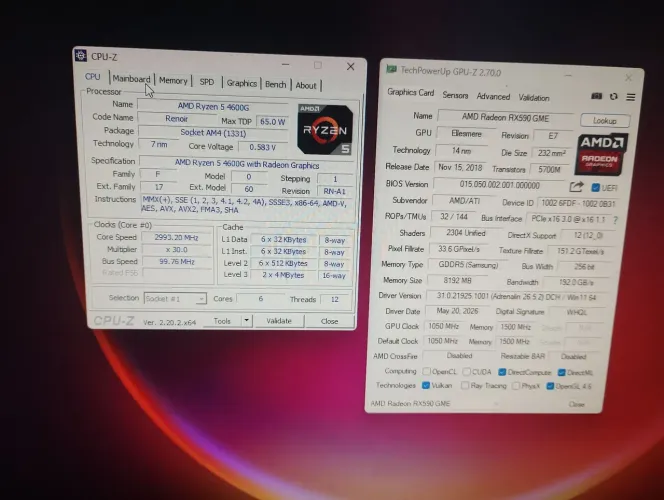
Task: Click the BIOS export share icon
Action: [x=576, y=186]
